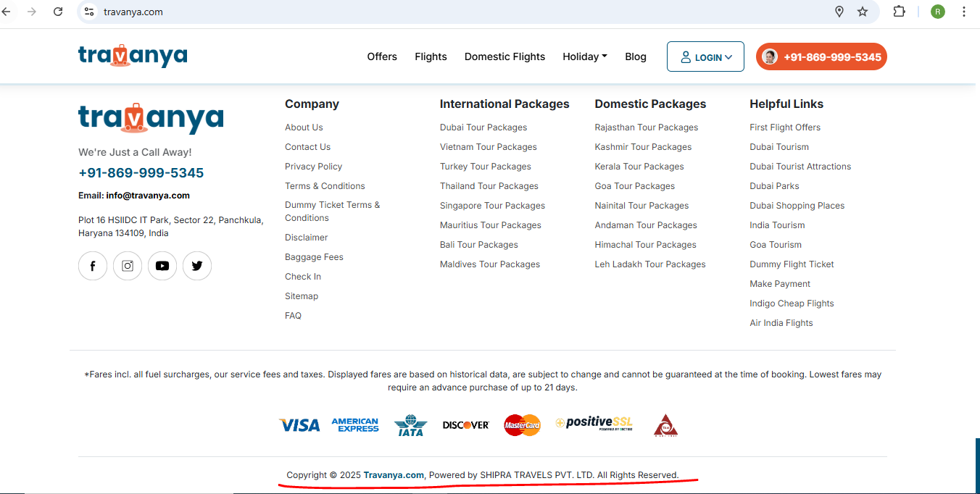This screenshot has width=980, height=494.
Task: Open Rajasthan Tour Packages link
Action: [647, 127]
